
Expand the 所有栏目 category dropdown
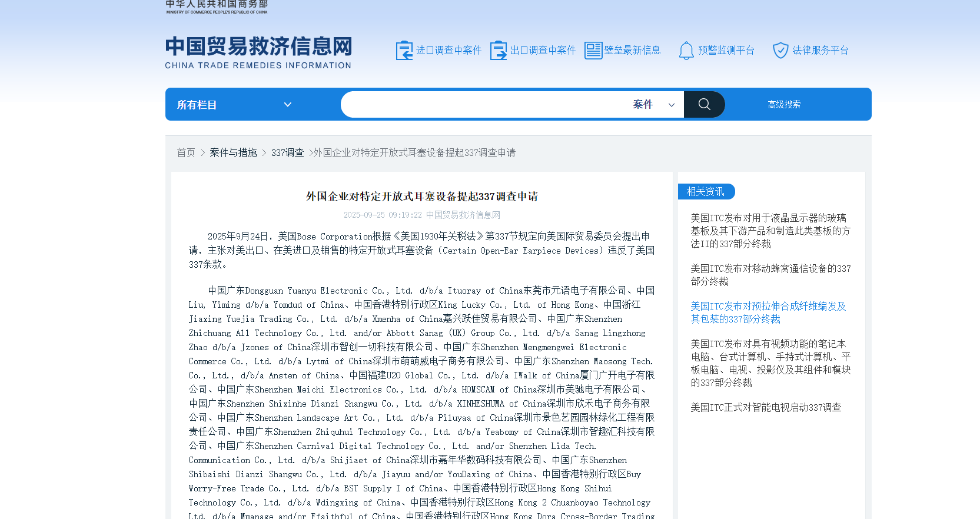(x=234, y=105)
